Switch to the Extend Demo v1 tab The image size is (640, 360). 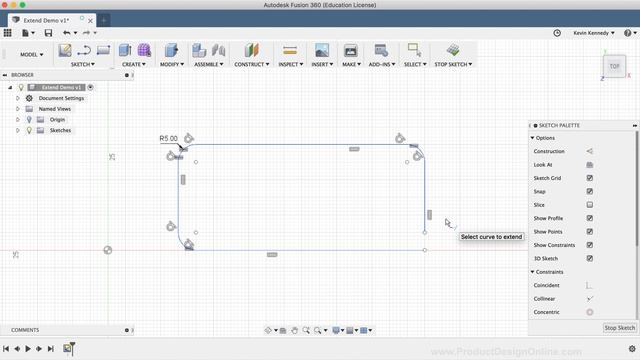coord(46,20)
